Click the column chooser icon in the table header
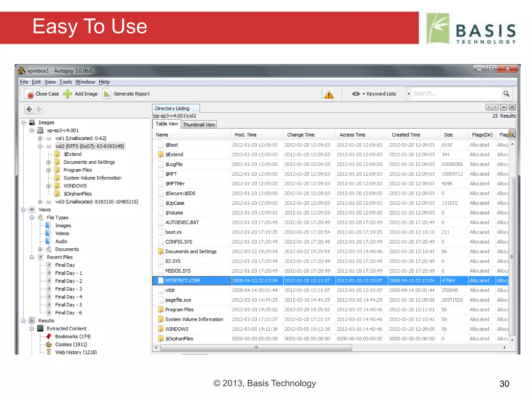This screenshot has width=532, height=399. pos(512,134)
